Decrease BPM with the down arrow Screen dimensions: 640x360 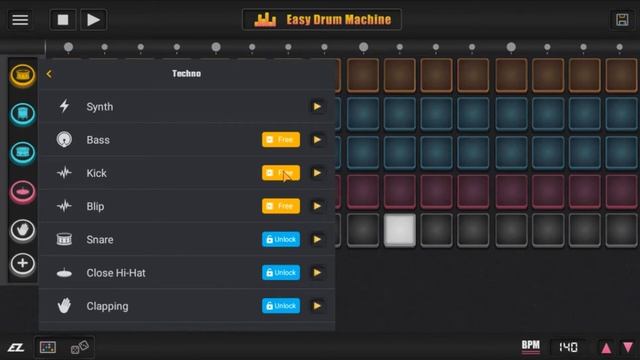click(628, 347)
